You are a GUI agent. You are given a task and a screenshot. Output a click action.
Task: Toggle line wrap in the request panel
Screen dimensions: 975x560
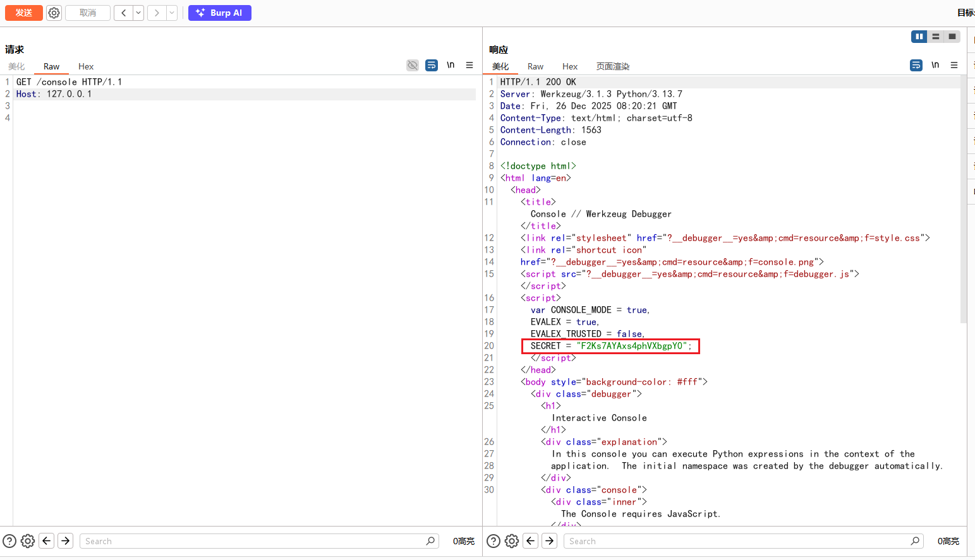[x=432, y=65]
